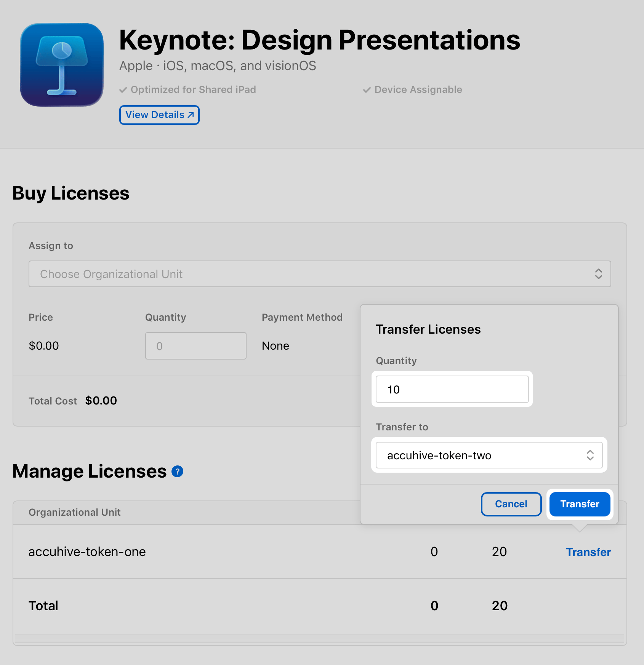Click the Apple platforms subtitle text
Viewport: 644px width, 665px height.
pos(218,66)
